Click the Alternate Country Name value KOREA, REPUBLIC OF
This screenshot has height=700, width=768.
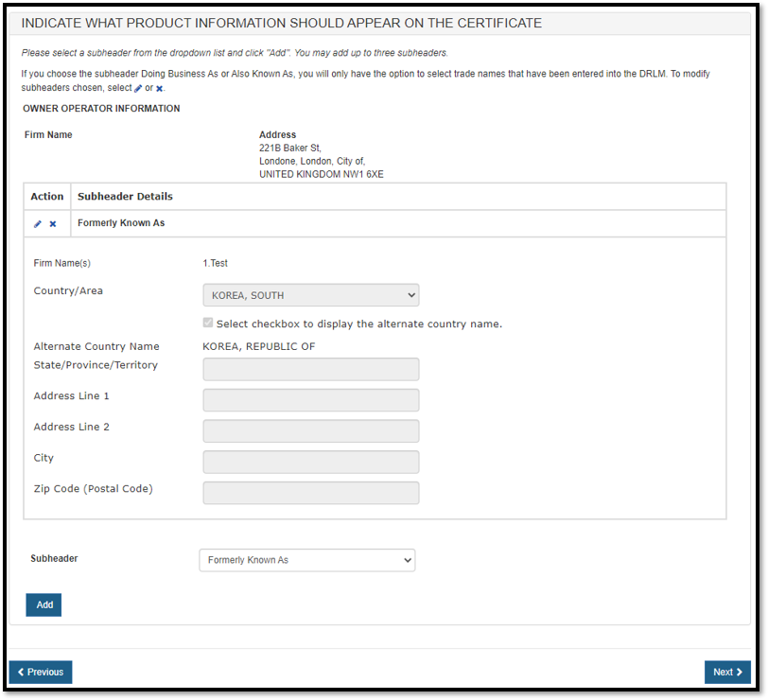[x=258, y=346]
